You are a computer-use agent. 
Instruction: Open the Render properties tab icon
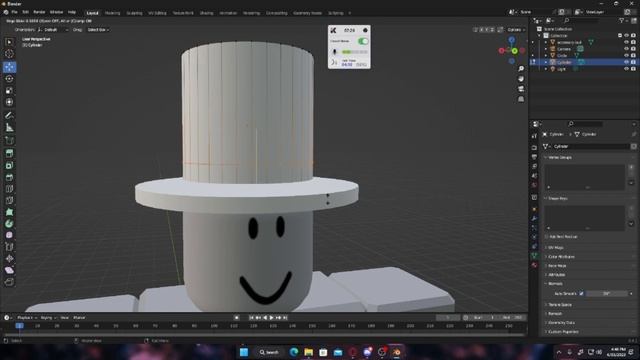click(x=534, y=147)
